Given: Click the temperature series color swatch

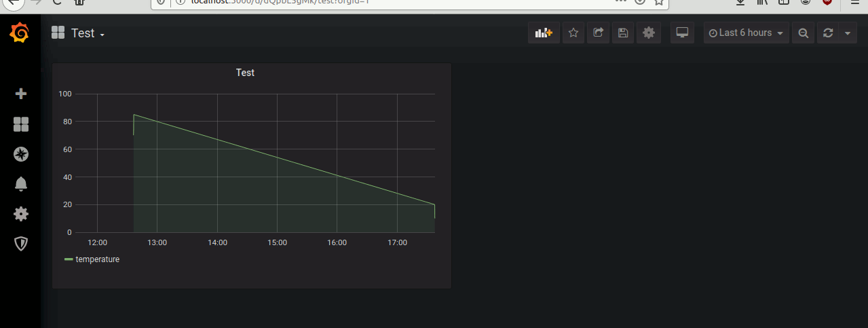Looking at the screenshot, I should (x=69, y=259).
